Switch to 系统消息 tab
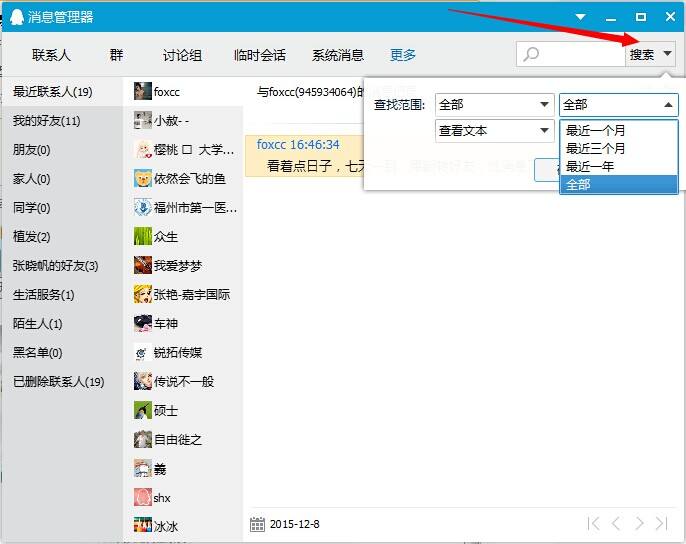Viewport: 686px width, 544px height. pos(337,55)
